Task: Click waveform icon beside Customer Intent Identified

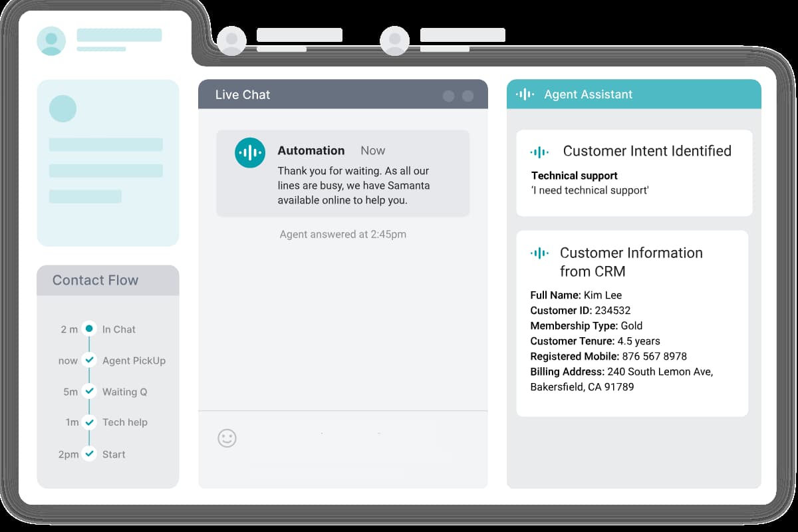Action: pos(539,152)
